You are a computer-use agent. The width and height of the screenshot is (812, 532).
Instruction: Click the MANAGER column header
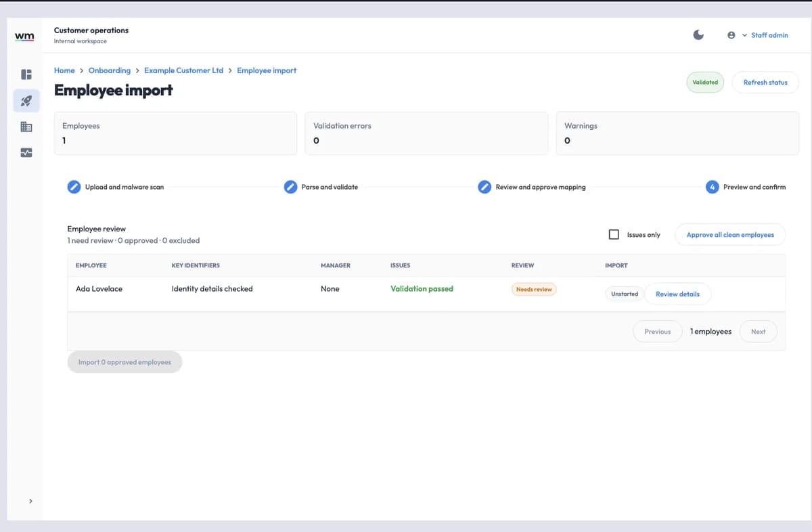[x=335, y=265]
